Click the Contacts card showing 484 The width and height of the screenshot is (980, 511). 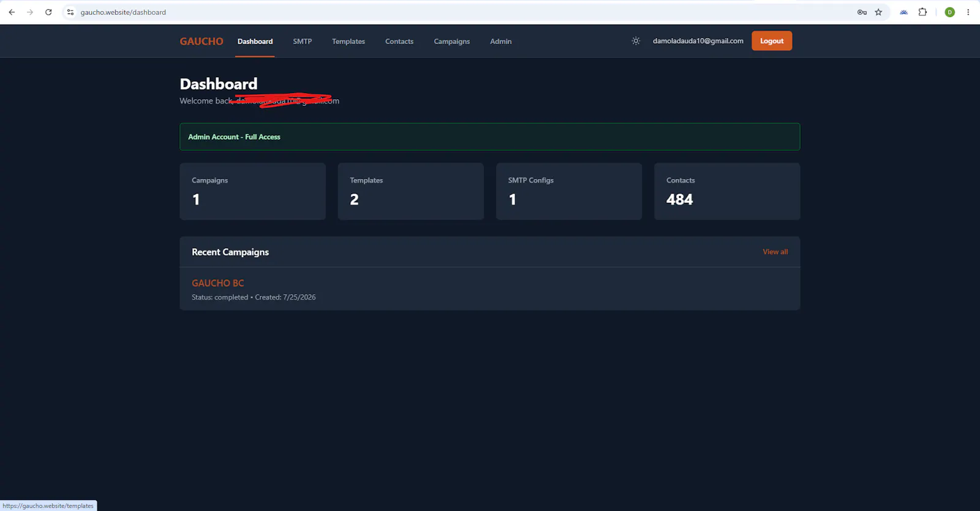(x=727, y=191)
